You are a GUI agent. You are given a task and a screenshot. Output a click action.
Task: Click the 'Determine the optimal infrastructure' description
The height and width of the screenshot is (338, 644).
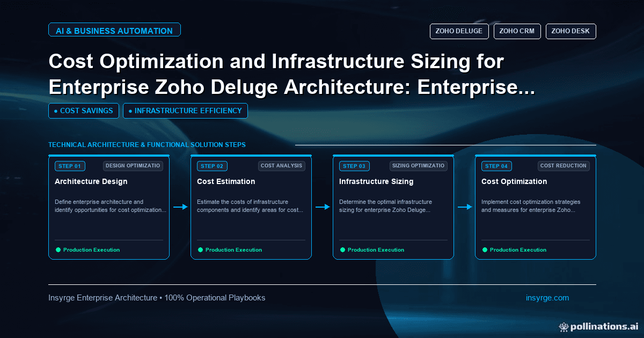(x=386, y=206)
